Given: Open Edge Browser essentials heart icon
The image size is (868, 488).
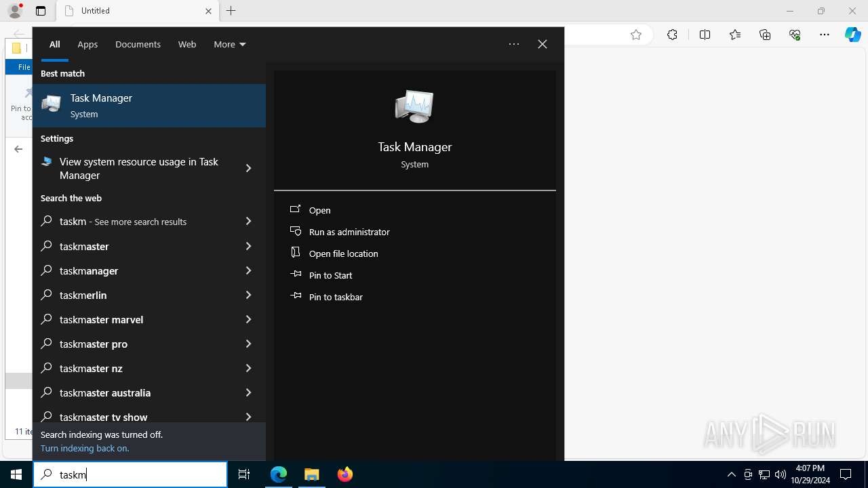Looking at the screenshot, I should click(x=795, y=35).
